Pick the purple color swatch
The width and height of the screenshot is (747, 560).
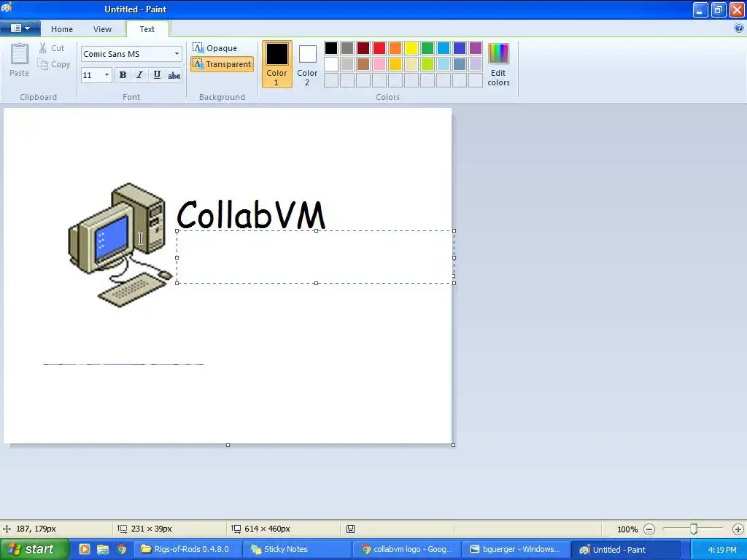[x=476, y=48]
